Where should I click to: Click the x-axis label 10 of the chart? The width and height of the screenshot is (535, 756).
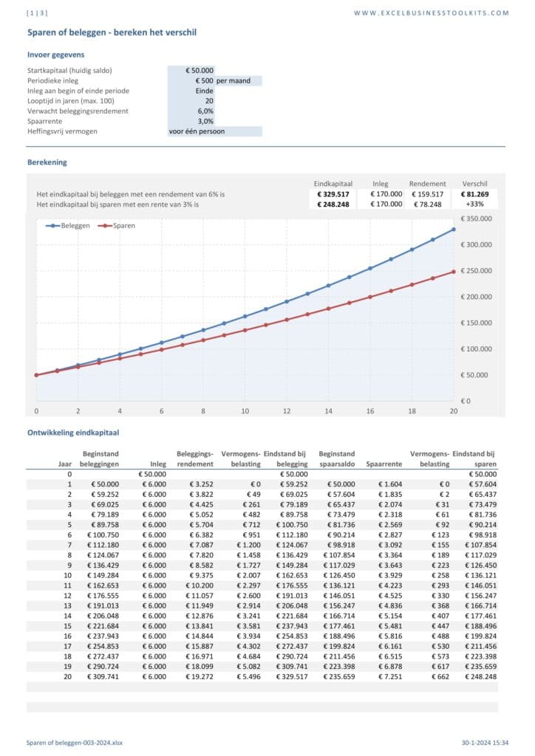click(245, 411)
